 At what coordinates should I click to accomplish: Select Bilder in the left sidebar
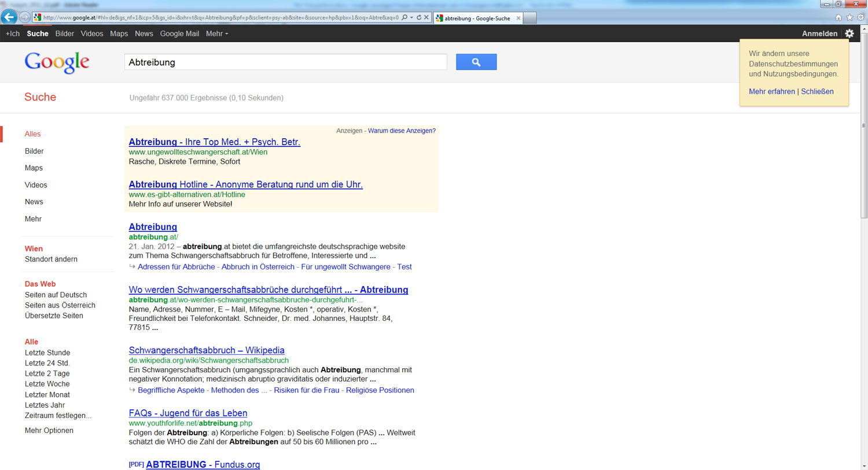[x=34, y=151]
